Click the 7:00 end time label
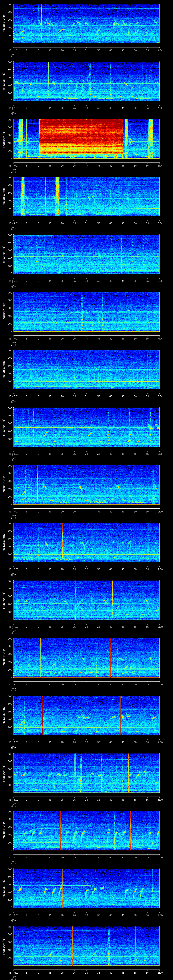The width and height of the screenshot is (173, 980). (160, 339)
